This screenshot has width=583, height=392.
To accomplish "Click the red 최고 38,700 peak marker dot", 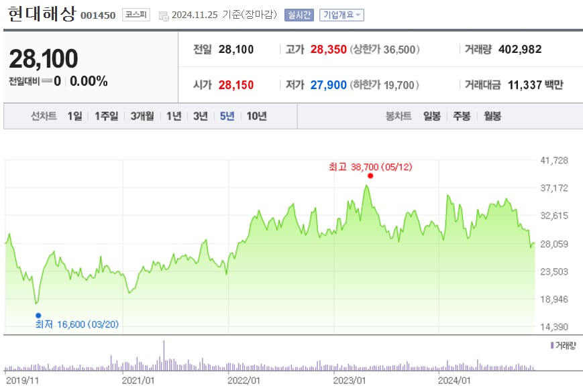I will click(x=370, y=176).
